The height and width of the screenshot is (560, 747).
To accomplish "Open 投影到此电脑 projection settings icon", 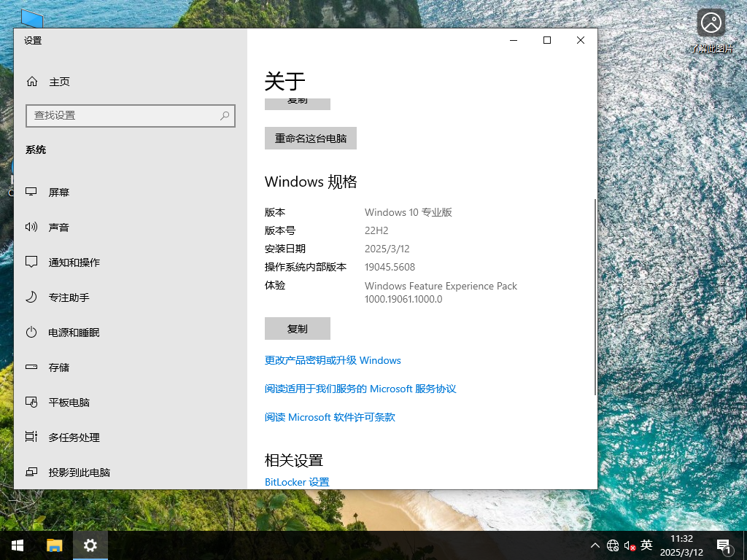I will click(x=31, y=472).
